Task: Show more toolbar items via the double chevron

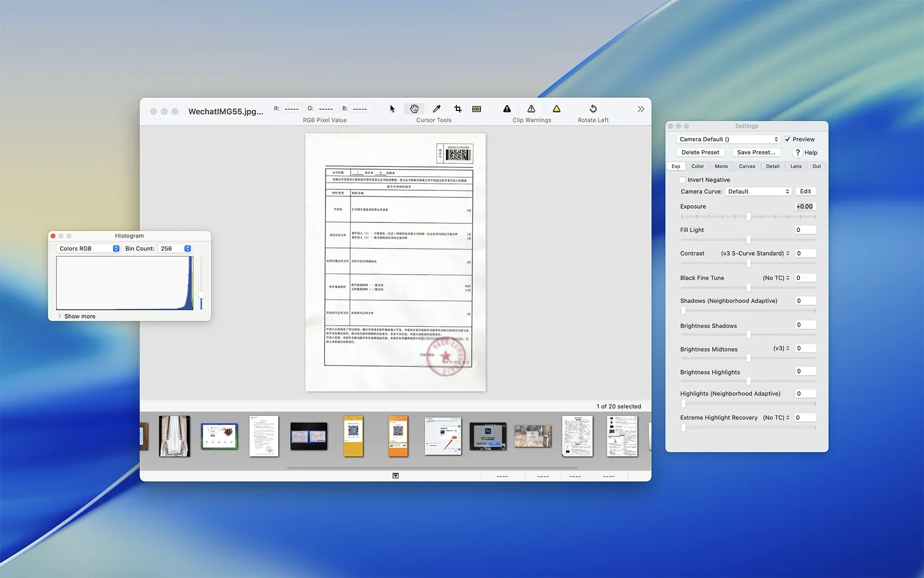Action: pyautogui.click(x=641, y=109)
